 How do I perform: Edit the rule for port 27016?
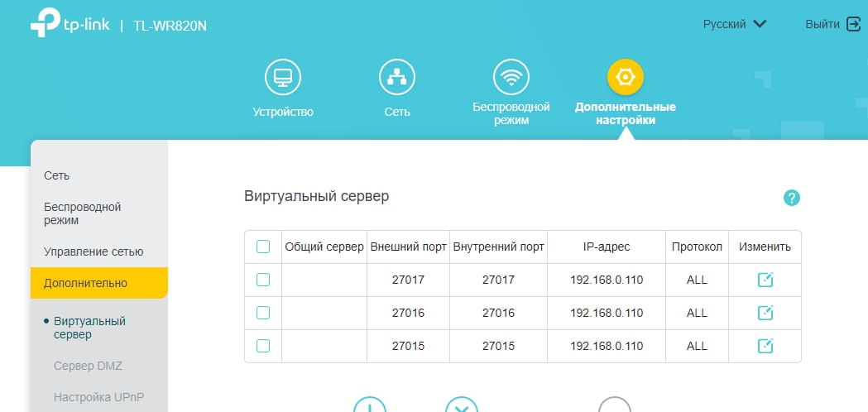[765, 313]
